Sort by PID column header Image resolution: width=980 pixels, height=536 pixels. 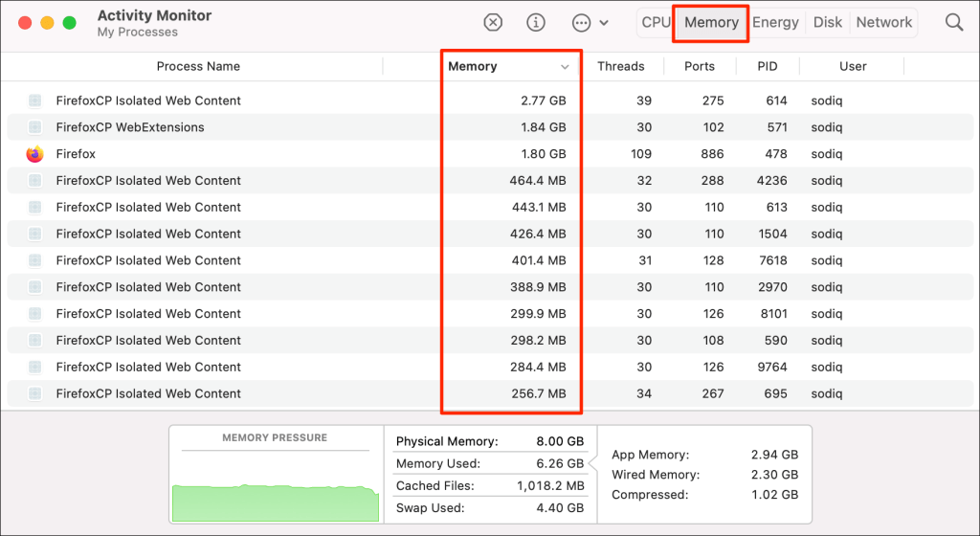[x=768, y=66]
